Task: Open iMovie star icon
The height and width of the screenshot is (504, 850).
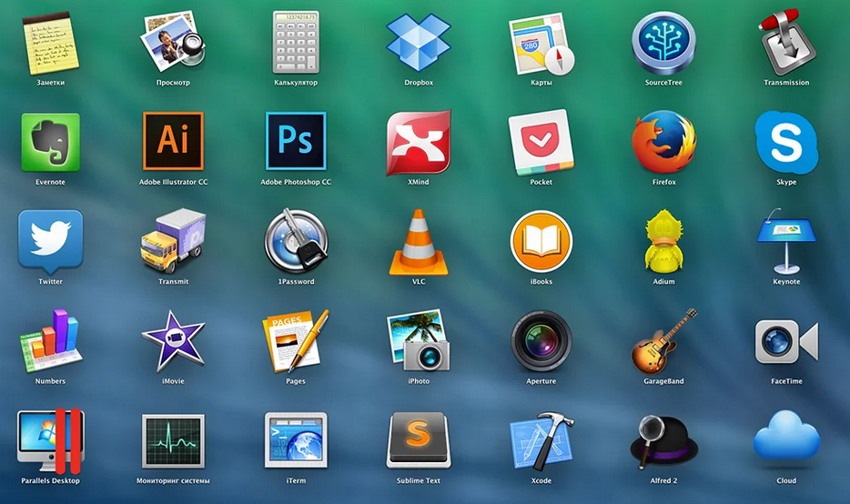Action: point(173,341)
